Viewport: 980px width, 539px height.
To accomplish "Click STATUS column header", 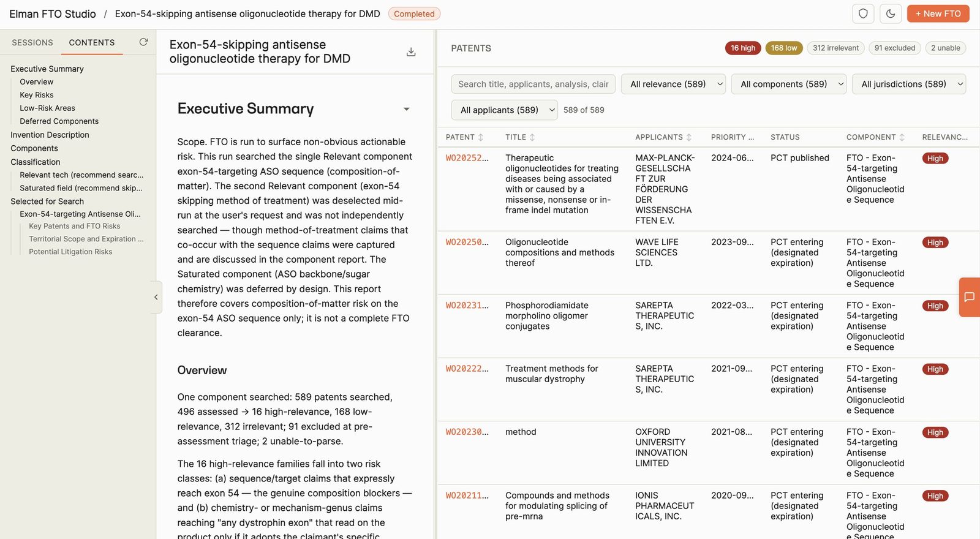I will coord(785,137).
